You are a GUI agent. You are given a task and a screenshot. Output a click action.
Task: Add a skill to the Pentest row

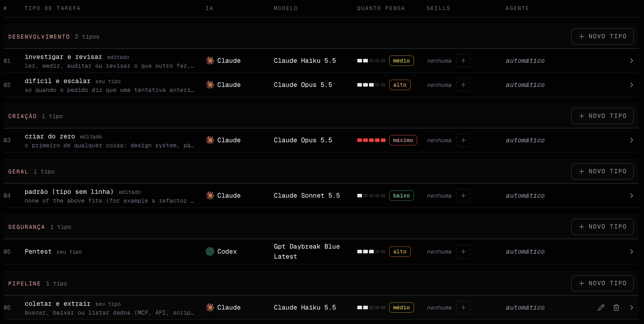click(463, 251)
